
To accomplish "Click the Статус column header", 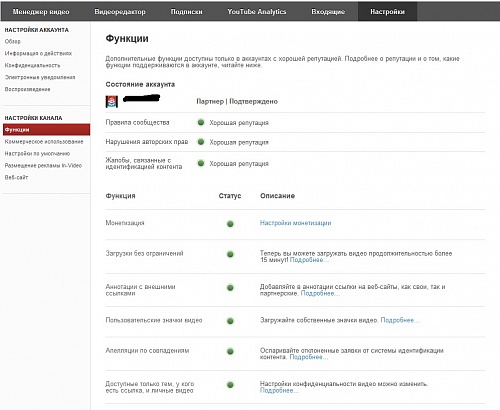I will [230, 196].
